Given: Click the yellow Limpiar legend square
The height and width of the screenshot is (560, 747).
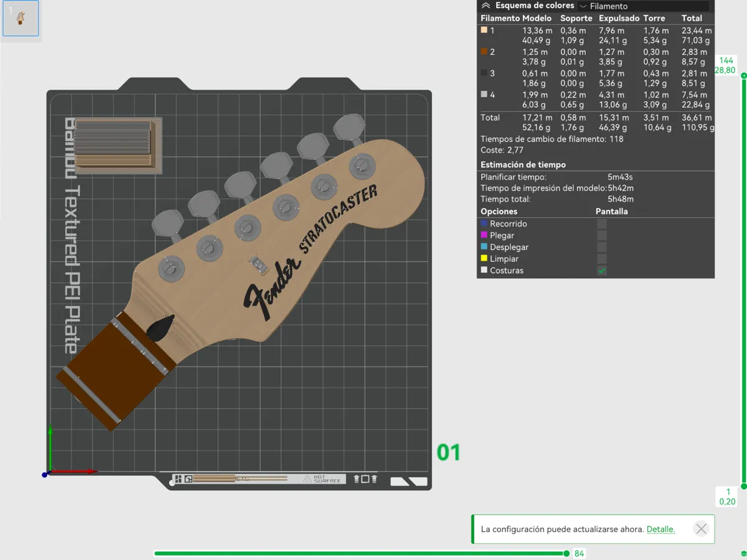Looking at the screenshot, I should 484,258.
